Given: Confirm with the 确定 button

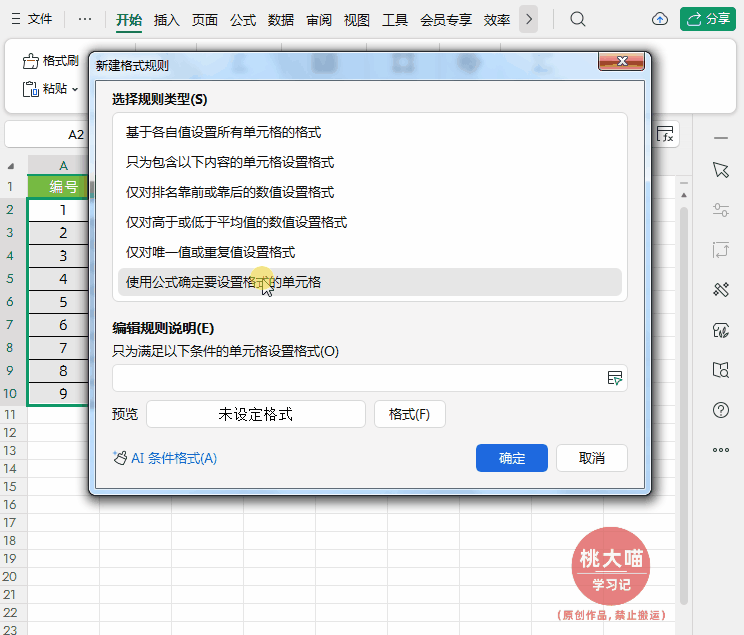Looking at the screenshot, I should [x=512, y=458].
